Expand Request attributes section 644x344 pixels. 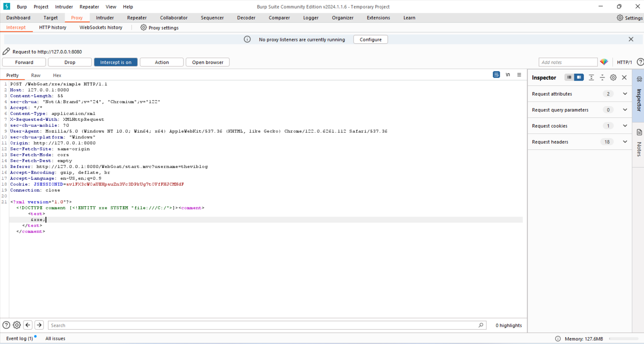point(625,94)
